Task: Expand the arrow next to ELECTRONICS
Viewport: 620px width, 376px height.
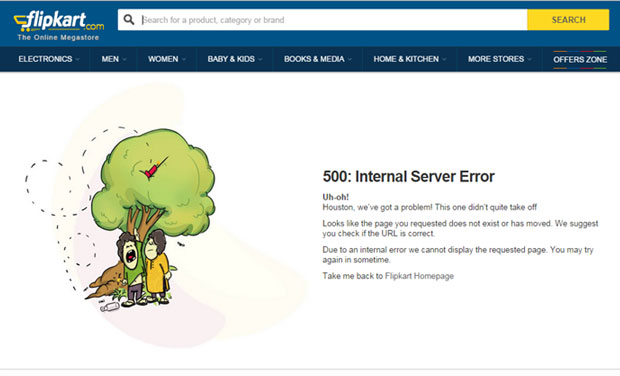Action: click(x=78, y=59)
